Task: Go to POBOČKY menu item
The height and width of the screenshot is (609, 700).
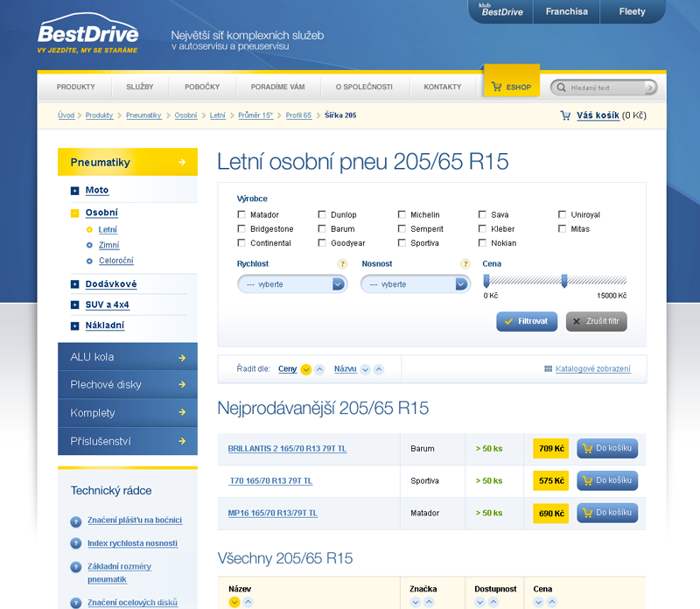Action: point(202,87)
